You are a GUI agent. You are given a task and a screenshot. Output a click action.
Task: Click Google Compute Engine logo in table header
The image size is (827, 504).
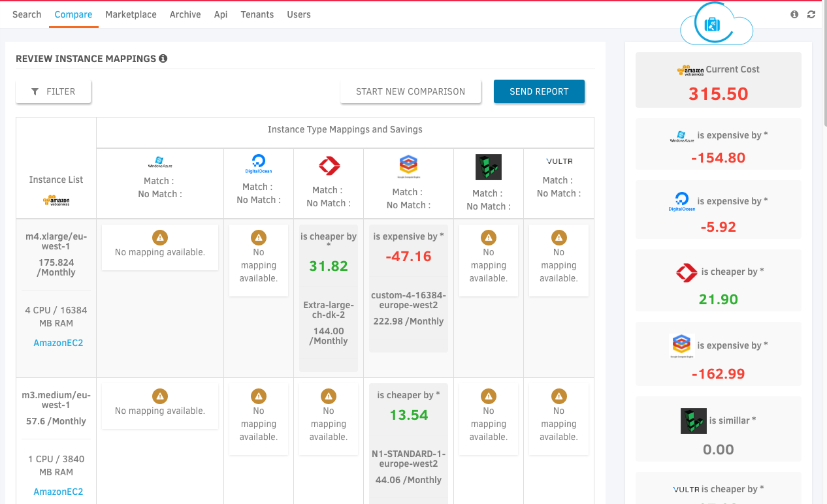pyautogui.click(x=408, y=166)
